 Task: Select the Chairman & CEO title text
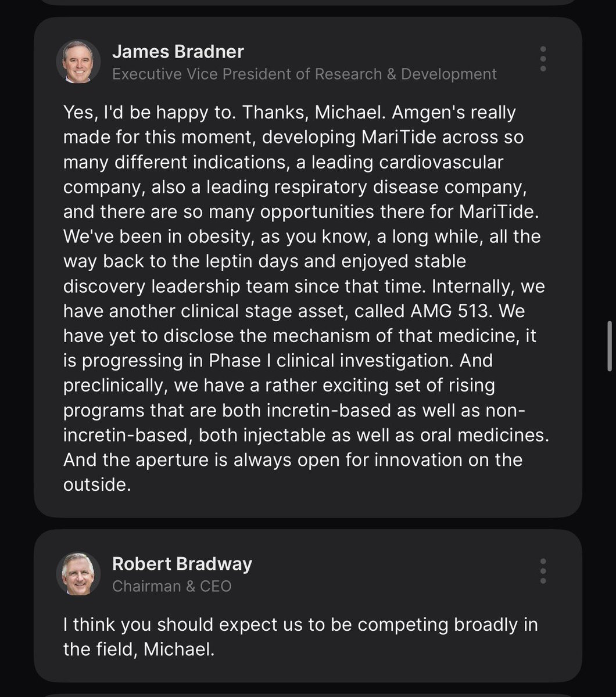point(171,587)
